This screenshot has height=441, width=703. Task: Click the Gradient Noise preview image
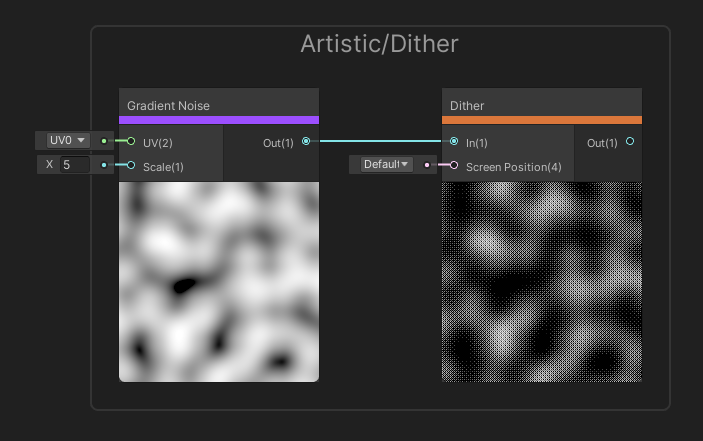coord(219,282)
